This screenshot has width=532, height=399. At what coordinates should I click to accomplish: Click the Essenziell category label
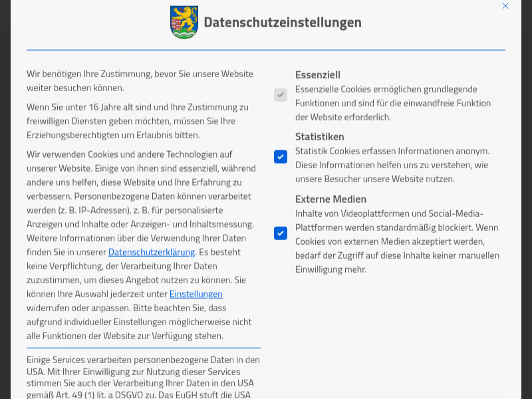pyautogui.click(x=318, y=74)
